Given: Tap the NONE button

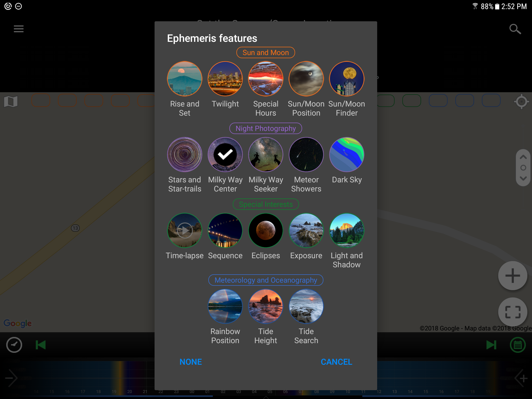Looking at the screenshot, I should tap(191, 362).
